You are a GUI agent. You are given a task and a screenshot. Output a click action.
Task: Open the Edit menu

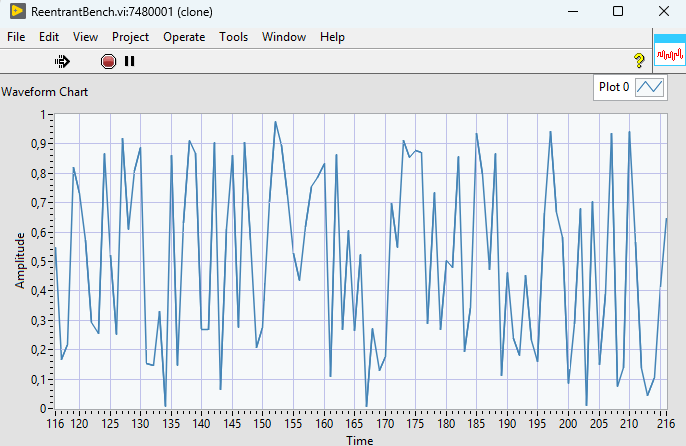pyautogui.click(x=49, y=37)
